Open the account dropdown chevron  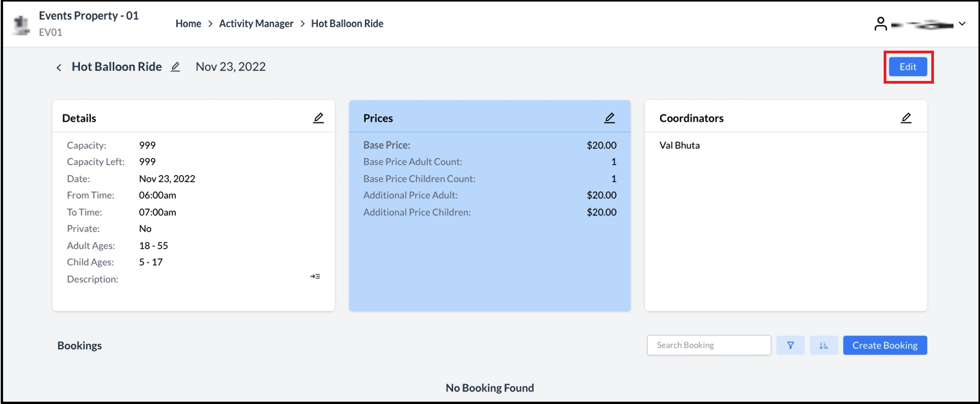963,23
